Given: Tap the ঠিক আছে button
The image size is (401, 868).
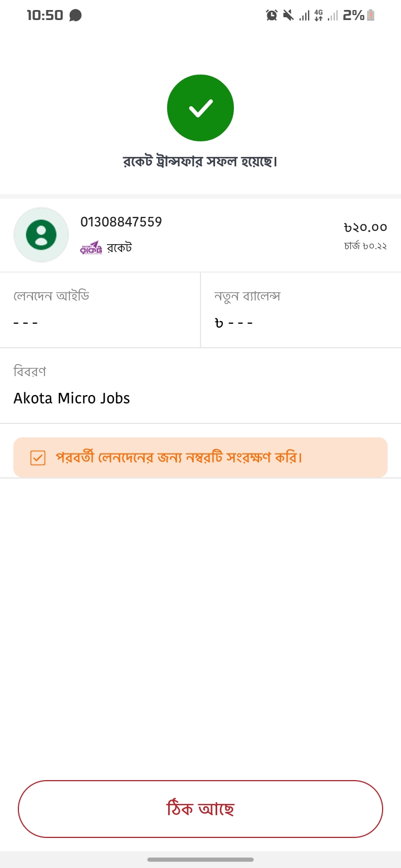Looking at the screenshot, I should [x=200, y=809].
